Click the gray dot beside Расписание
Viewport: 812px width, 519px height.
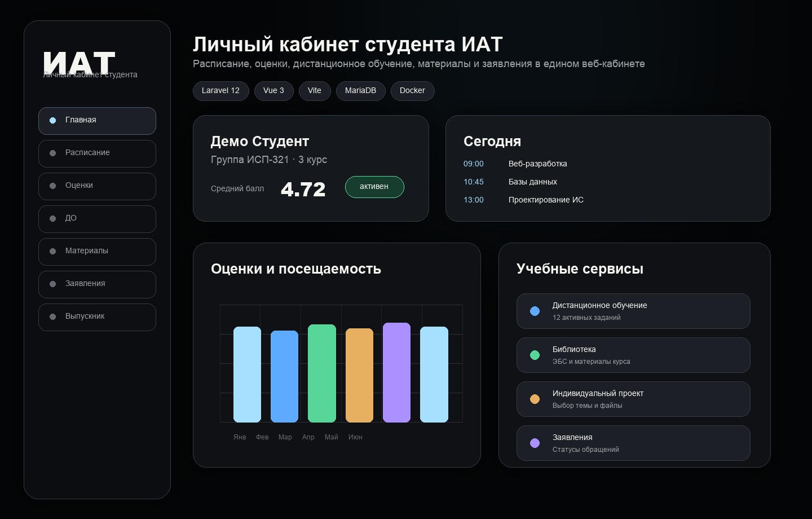tap(53, 153)
